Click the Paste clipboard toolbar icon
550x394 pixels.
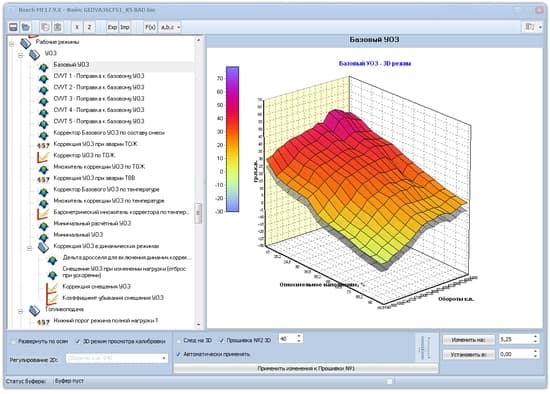(x=58, y=27)
